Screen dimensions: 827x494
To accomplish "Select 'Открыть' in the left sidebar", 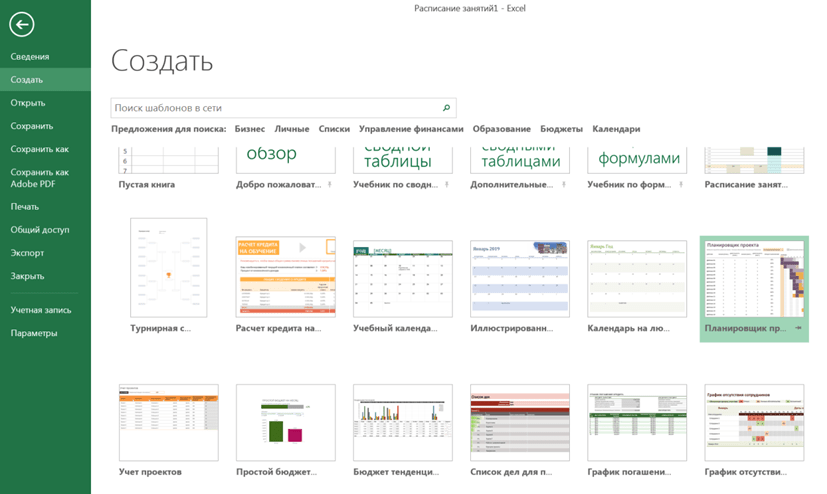I will point(28,103).
